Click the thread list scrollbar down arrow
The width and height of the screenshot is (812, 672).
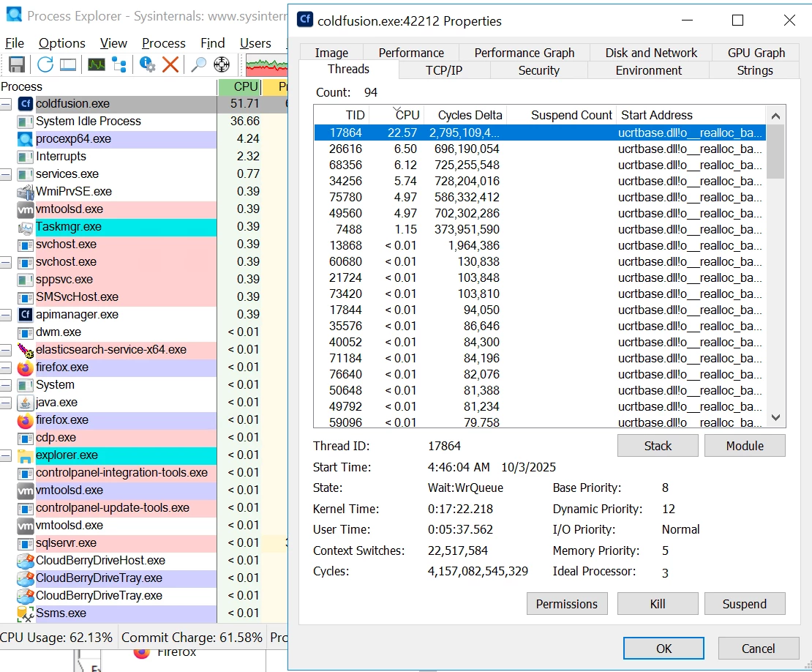tap(775, 417)
